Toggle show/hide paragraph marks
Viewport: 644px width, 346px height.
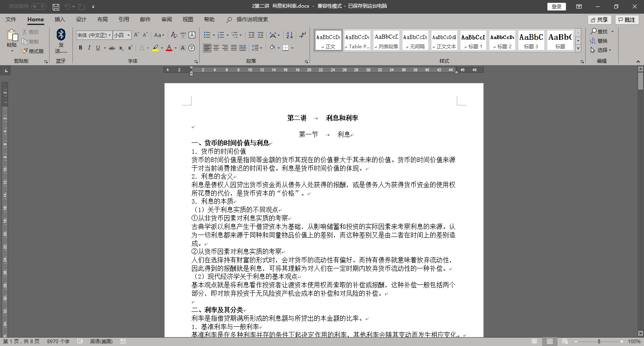tap(302, 35)
